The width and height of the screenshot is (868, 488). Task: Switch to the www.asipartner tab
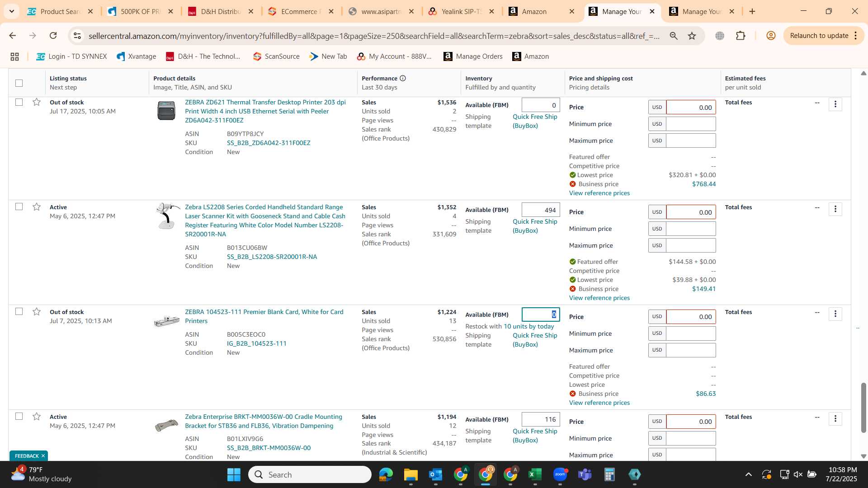[381, 11]
